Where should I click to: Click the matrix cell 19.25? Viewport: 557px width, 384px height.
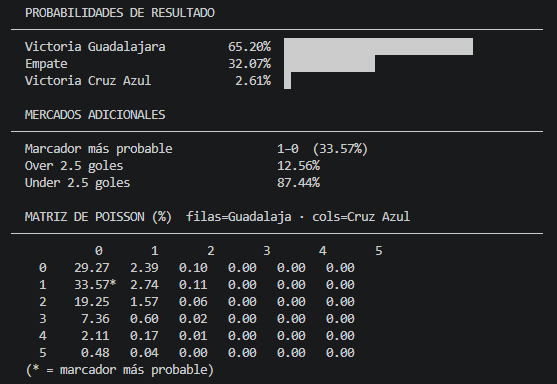coord(92,302)
